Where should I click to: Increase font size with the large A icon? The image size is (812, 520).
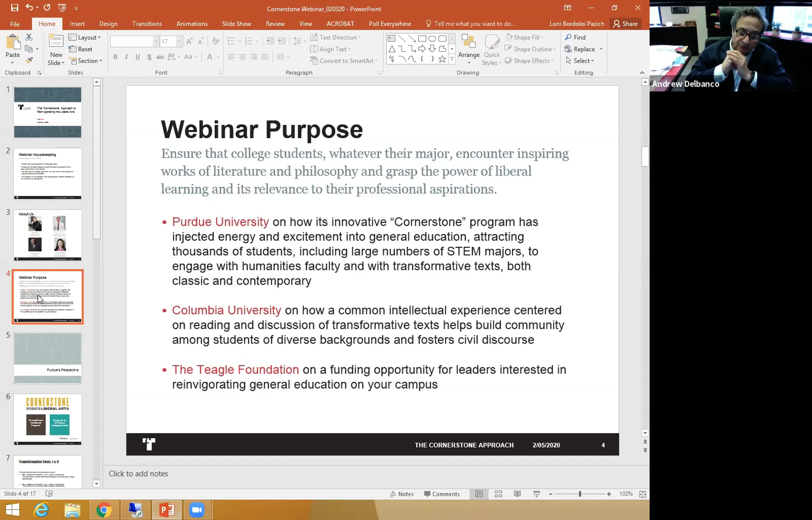tap(189, 41)
